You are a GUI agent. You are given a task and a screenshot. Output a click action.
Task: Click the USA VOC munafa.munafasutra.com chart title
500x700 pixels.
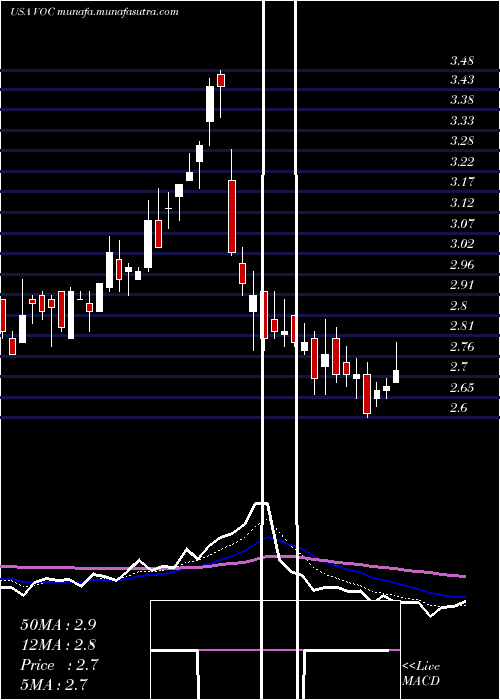[x=94, y=12]
